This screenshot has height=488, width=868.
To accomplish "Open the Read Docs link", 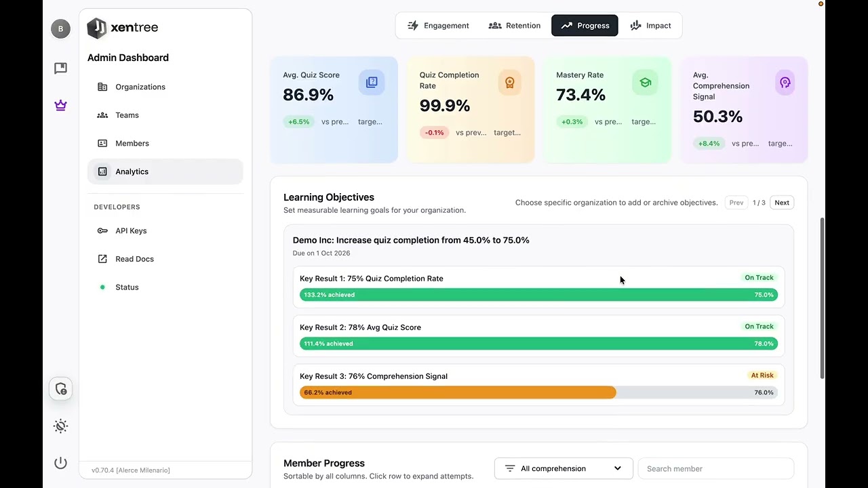I will [165, 259].
